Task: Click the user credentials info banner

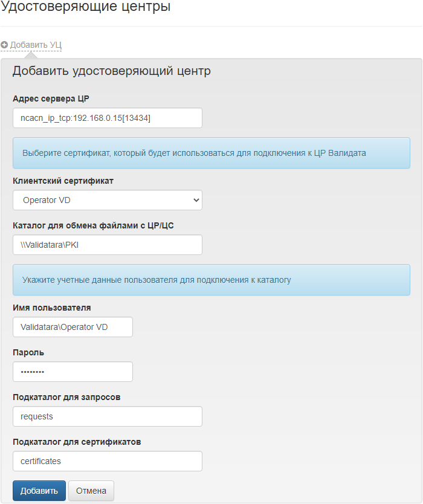Action: click(211, 280)
